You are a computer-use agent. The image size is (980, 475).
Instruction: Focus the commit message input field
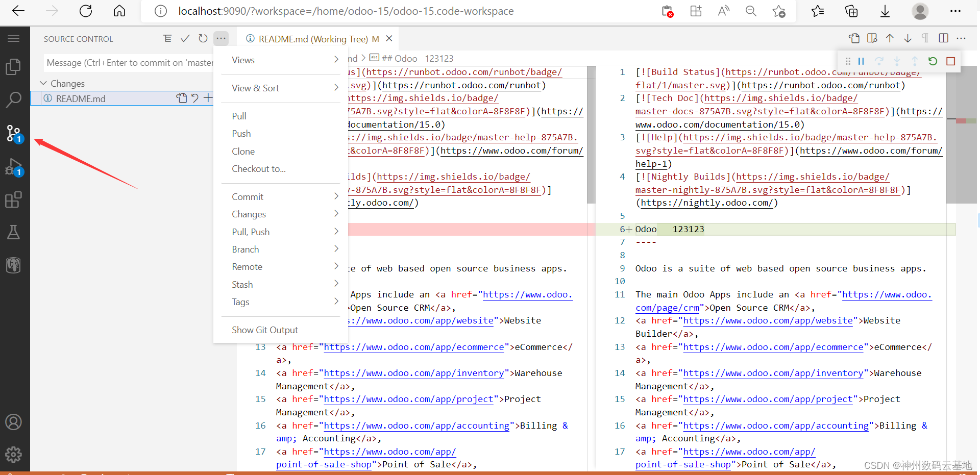[x=129, y=63]
